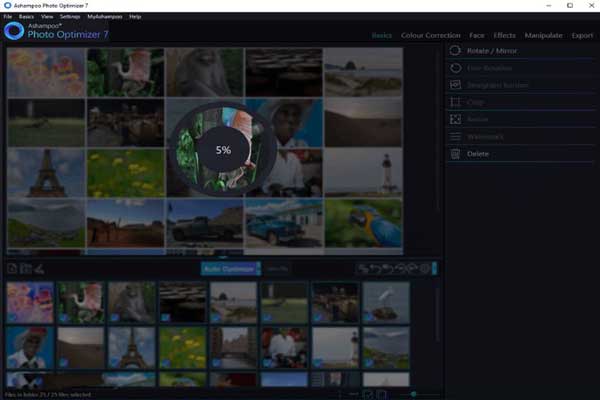Toggle checkbox on the flower thumbnail

[12, 317]
